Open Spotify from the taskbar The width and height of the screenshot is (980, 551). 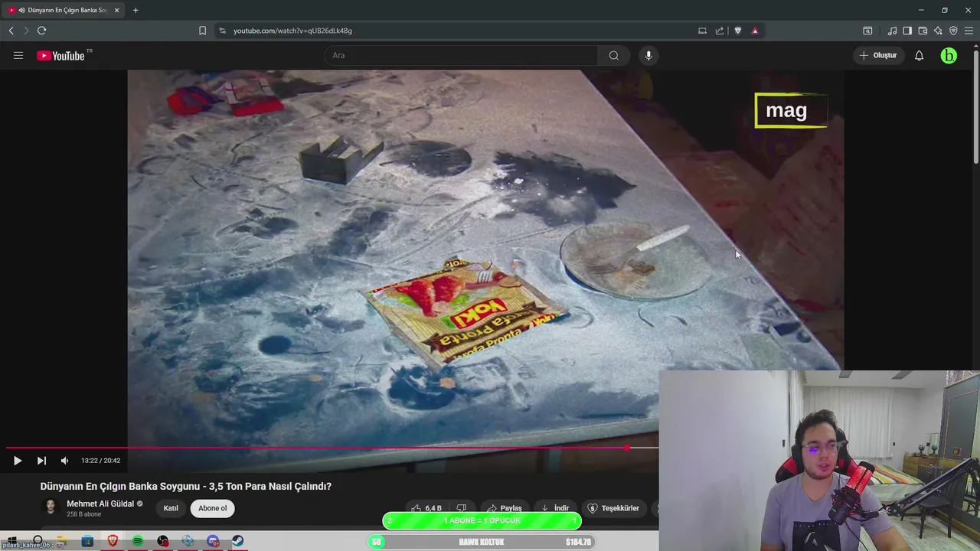pyautogui.click(x=138, y=542)
